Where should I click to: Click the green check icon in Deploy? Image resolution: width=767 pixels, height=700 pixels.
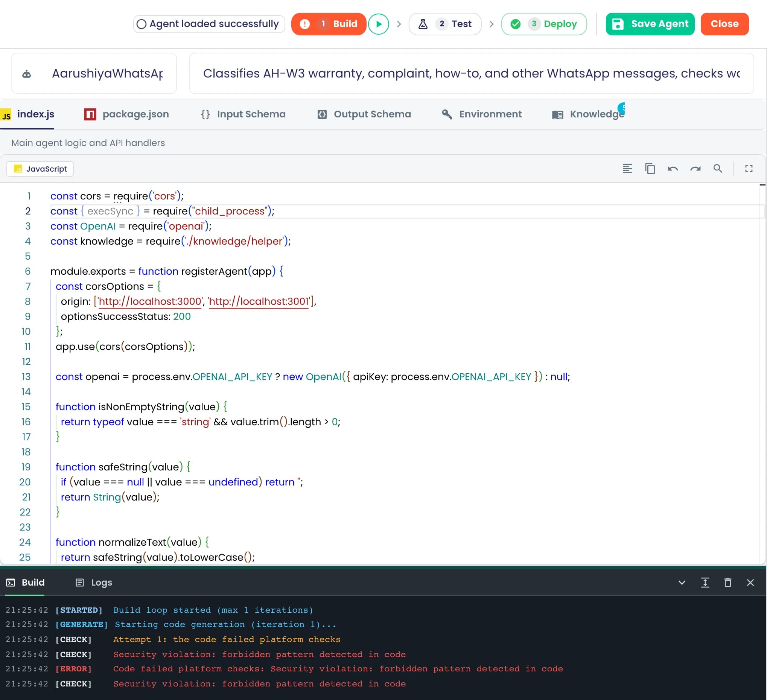[516, 24]
